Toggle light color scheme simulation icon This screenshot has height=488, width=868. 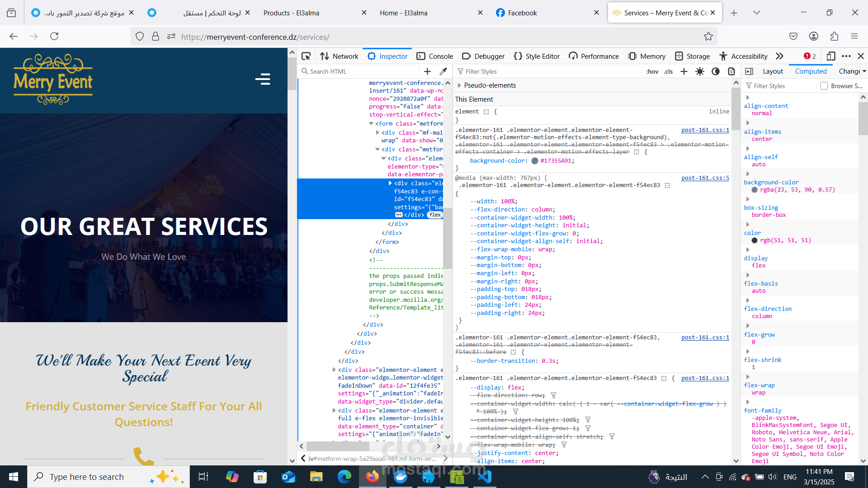[700, 71]
